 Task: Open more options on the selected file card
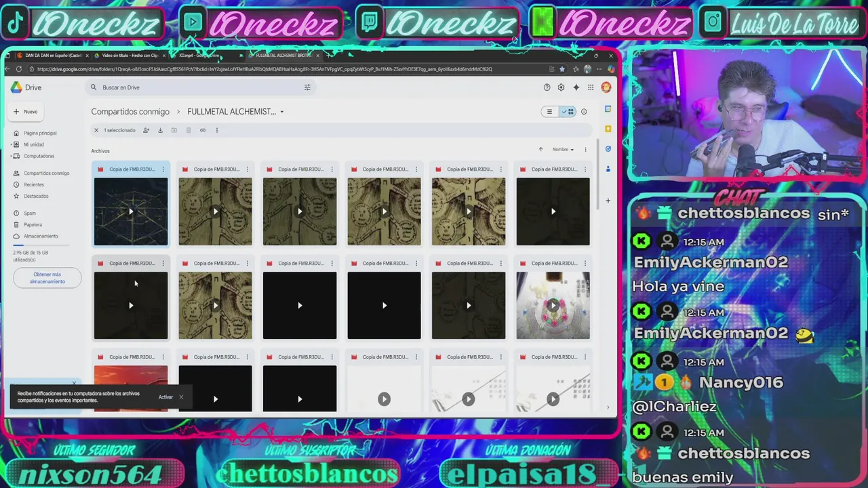click(x=163, y=169)
